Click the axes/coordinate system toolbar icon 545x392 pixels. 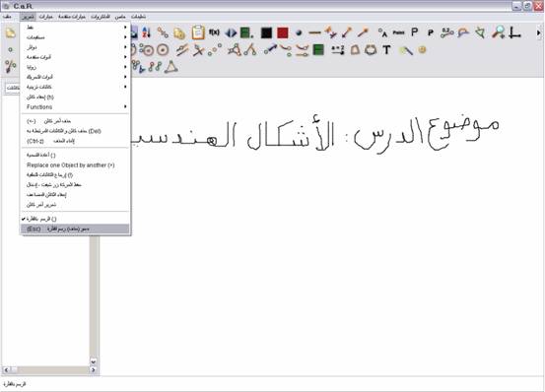[514, 33]
